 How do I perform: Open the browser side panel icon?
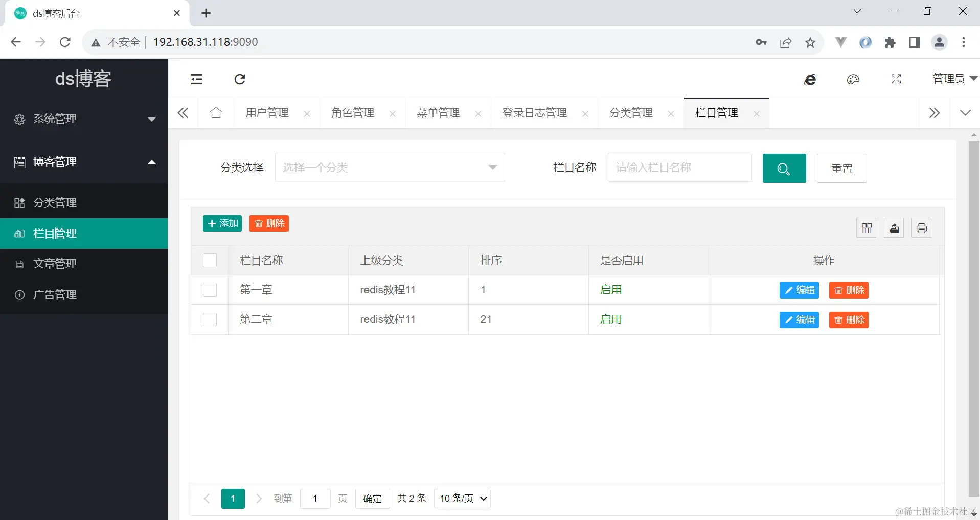click(x=915, y=42)
